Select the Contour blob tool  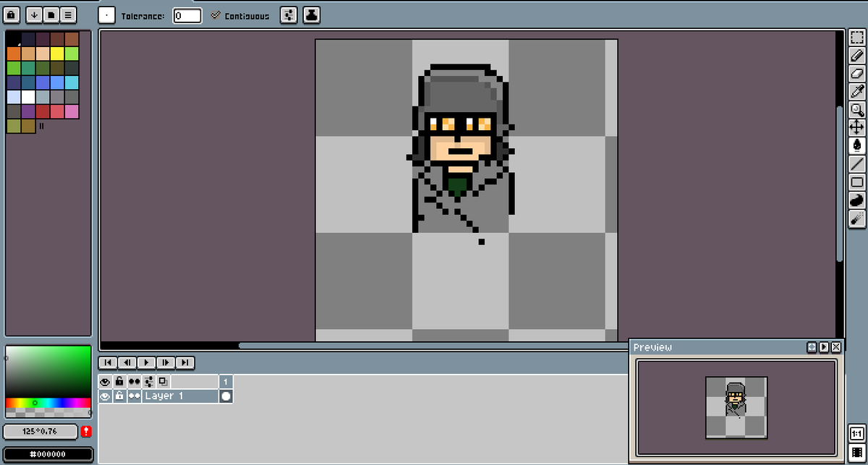click(x=857, y=200)
